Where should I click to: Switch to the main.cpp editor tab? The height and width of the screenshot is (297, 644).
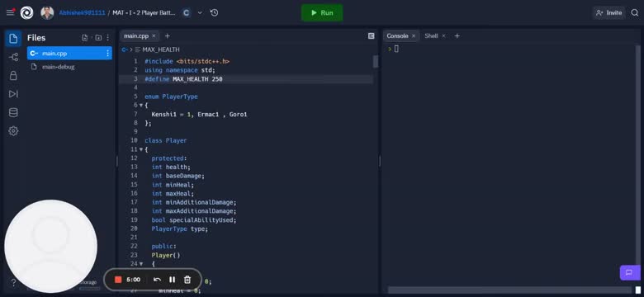pos(136,35)
